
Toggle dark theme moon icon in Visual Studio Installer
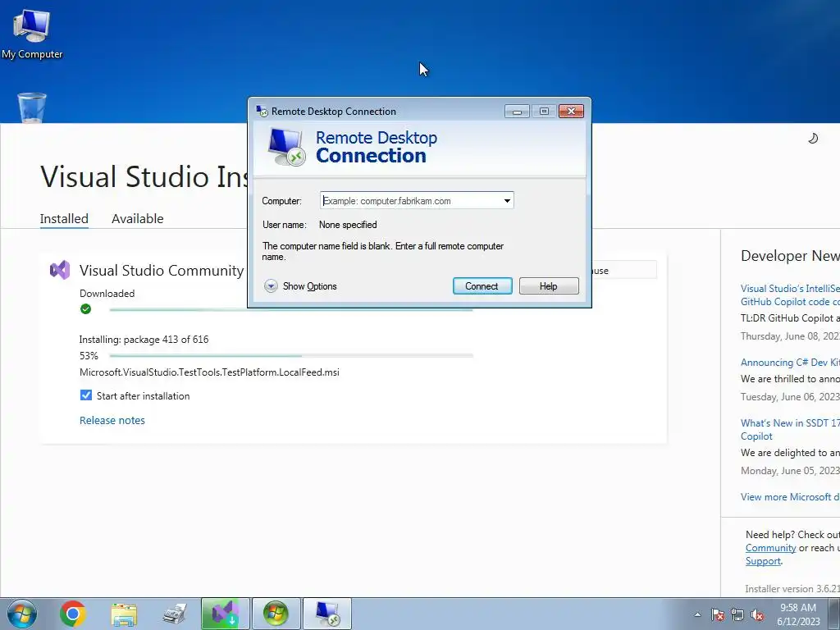click(813, 138)
